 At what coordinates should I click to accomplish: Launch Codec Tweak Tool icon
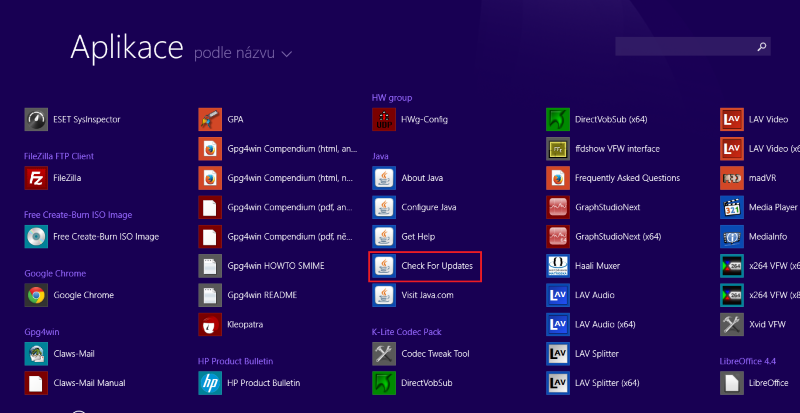coord(384,354)
